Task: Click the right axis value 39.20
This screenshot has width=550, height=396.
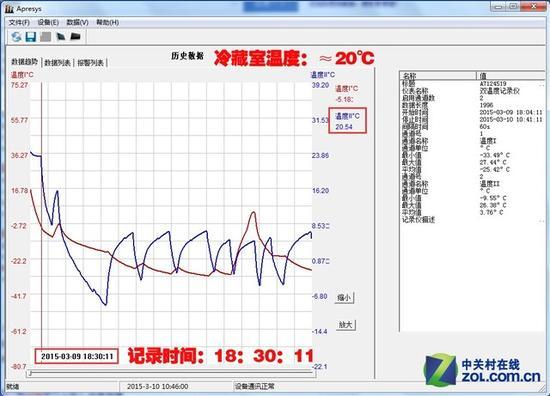Action: [321, 85]
